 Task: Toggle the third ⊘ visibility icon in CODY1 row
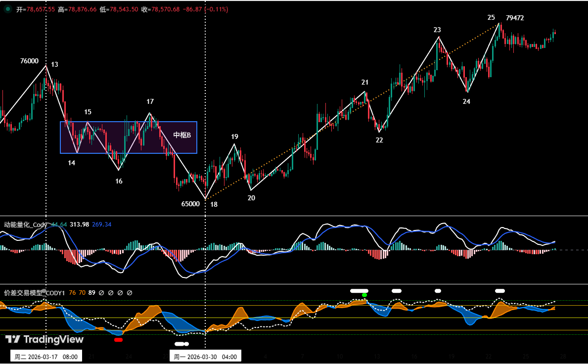pos(120,293)
